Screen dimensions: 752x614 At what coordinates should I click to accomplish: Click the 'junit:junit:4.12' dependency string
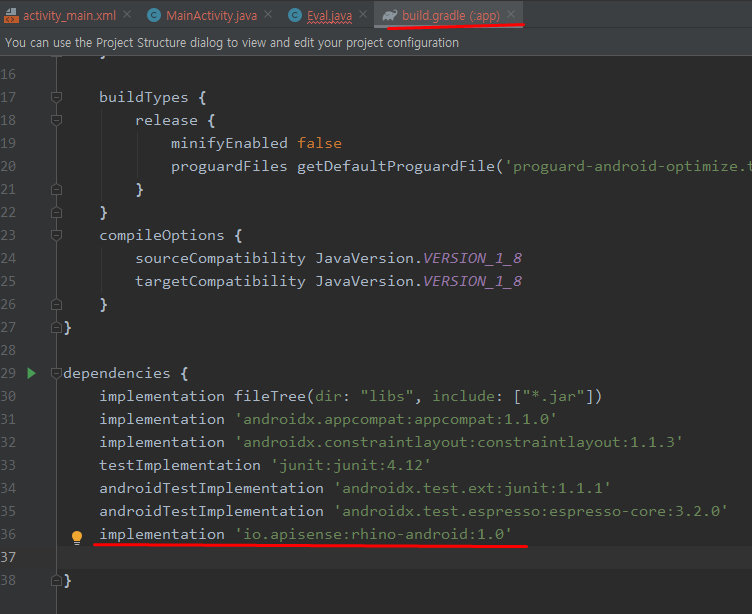pos(351,465)
